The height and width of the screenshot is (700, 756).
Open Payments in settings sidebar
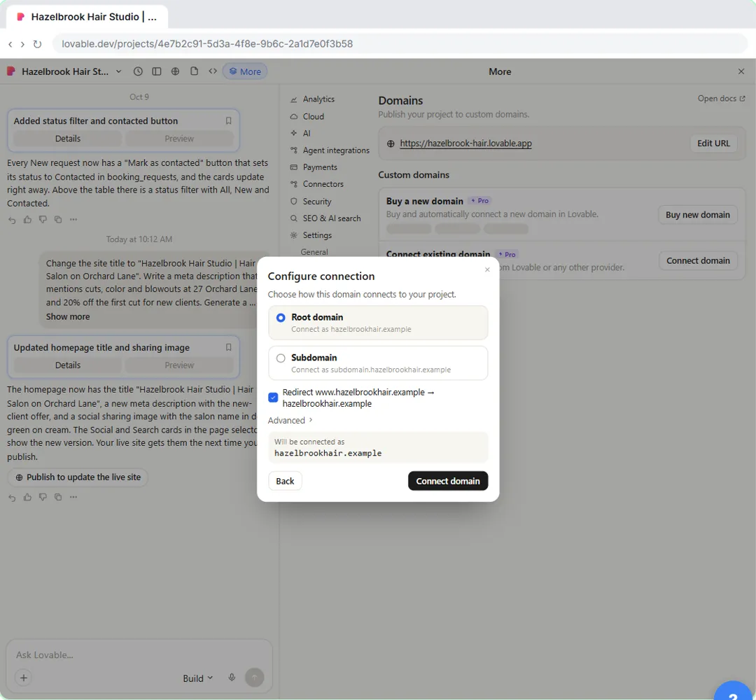coord(320,167)
